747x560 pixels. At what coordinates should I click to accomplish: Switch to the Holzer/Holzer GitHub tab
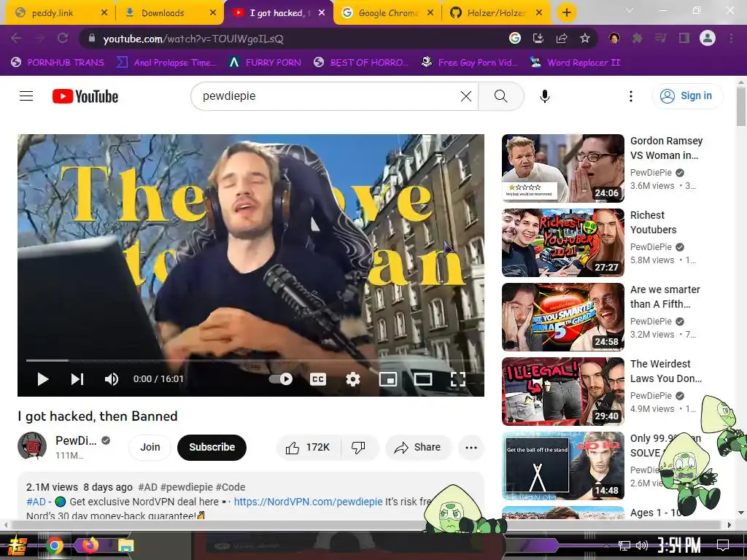pos(496,13)
